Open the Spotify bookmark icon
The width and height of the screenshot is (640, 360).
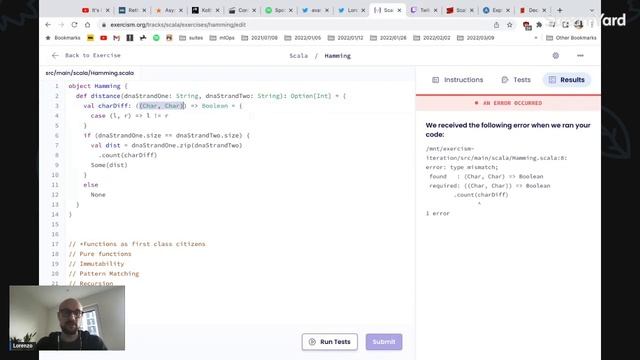pyautogui.click(x=156, y=38)
